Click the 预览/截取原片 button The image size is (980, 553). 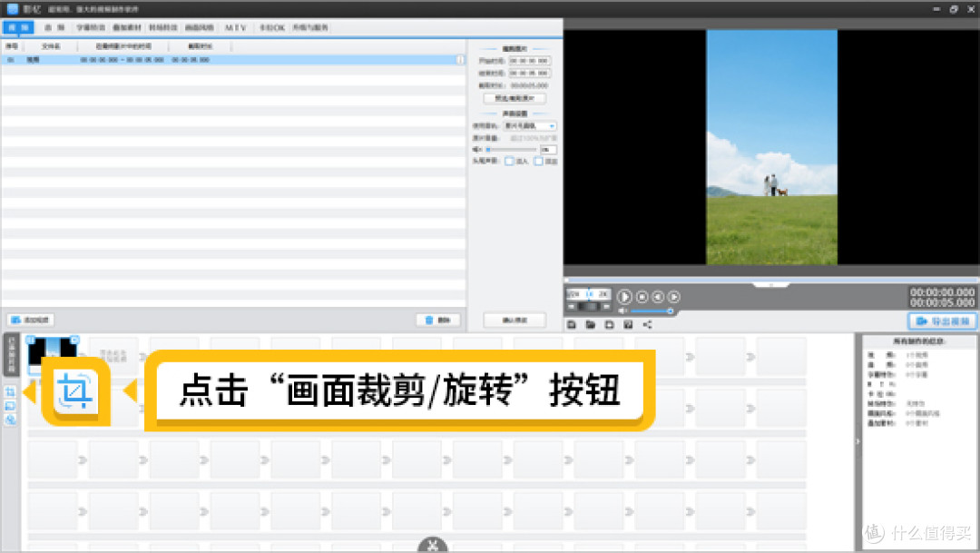(x=514, y=98)
